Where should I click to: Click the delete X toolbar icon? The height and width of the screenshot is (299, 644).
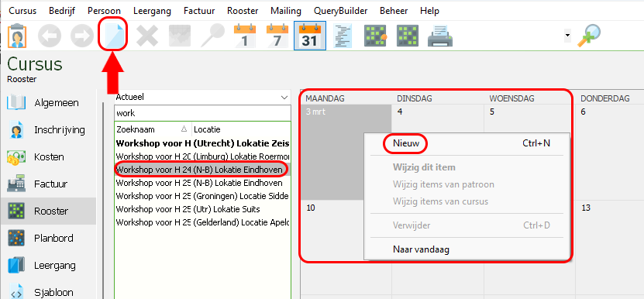(147, 36)
